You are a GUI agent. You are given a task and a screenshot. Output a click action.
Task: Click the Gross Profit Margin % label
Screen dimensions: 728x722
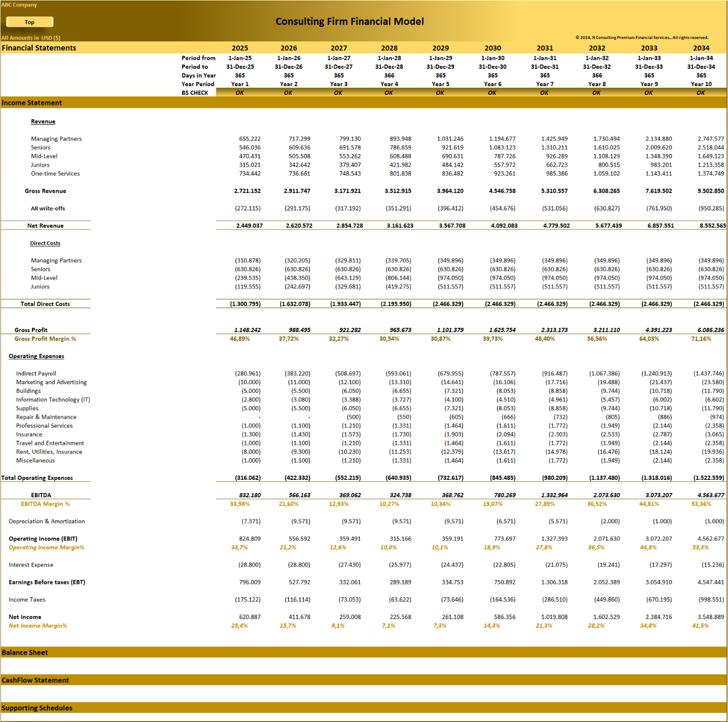(45, 339)
